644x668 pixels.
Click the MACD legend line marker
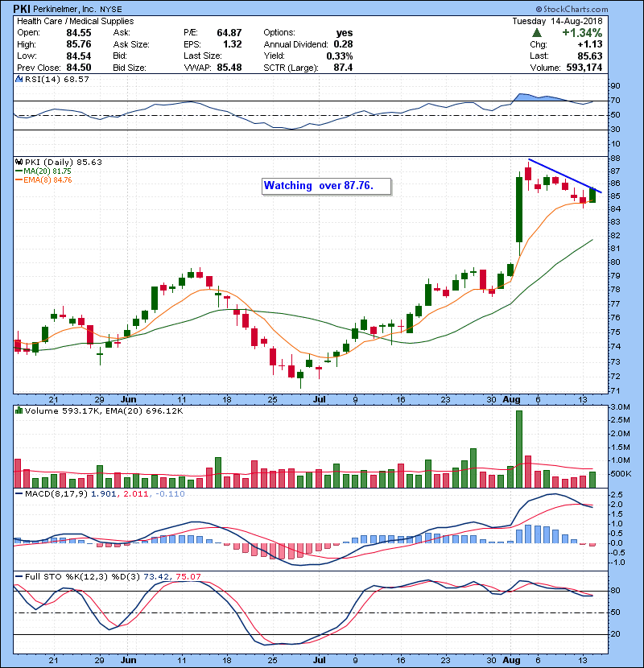19,494
